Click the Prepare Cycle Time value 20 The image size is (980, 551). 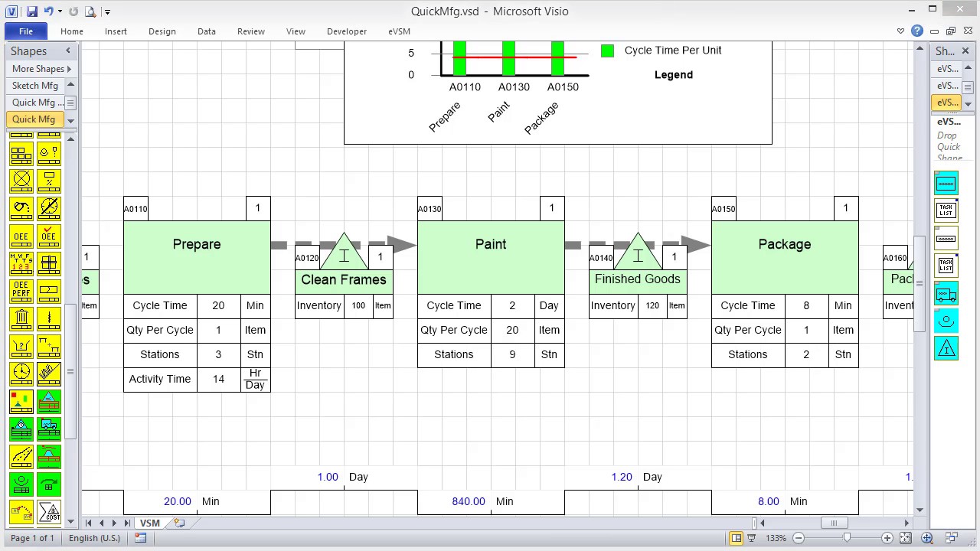pyautogui.click(x=218, y=305)
